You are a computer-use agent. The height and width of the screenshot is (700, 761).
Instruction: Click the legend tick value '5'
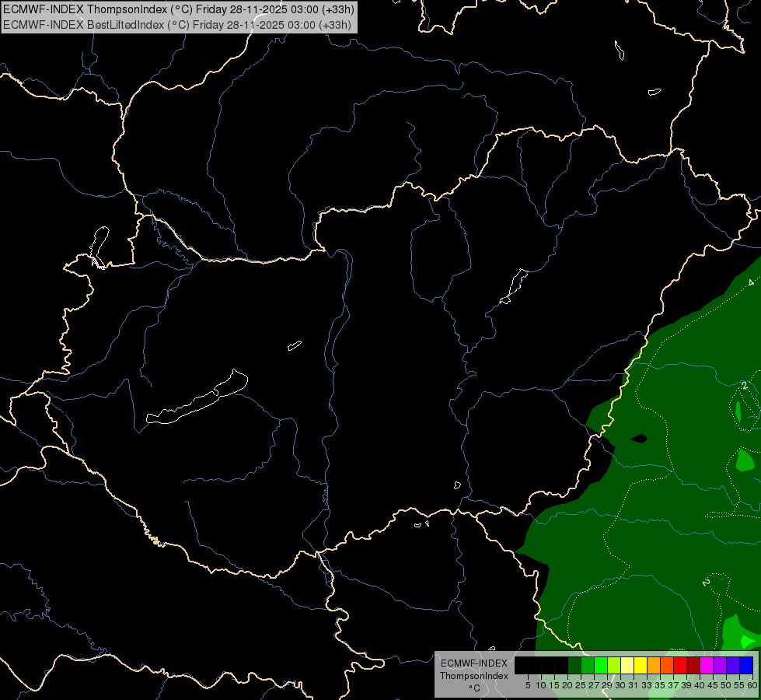528,685
